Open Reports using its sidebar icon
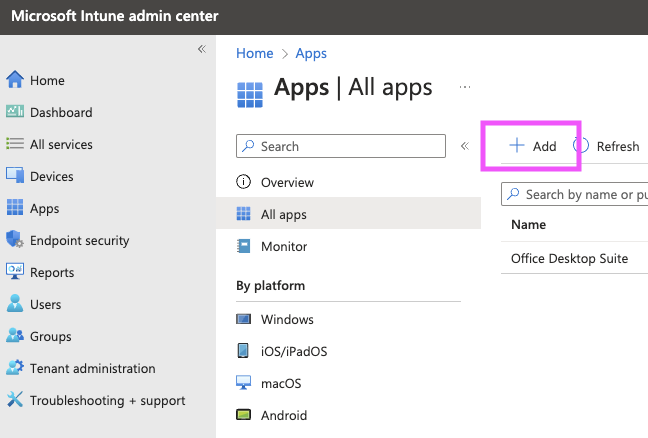The width and height of the screenshot is (648, 438). 14,272
